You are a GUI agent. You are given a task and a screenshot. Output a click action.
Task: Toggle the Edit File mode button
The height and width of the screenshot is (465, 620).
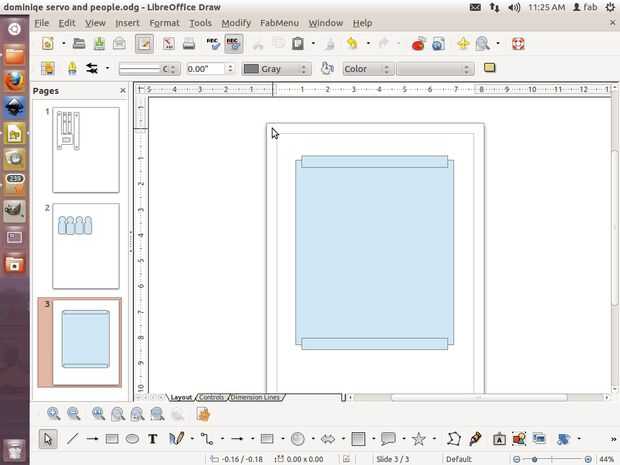(x=144, y=44)
